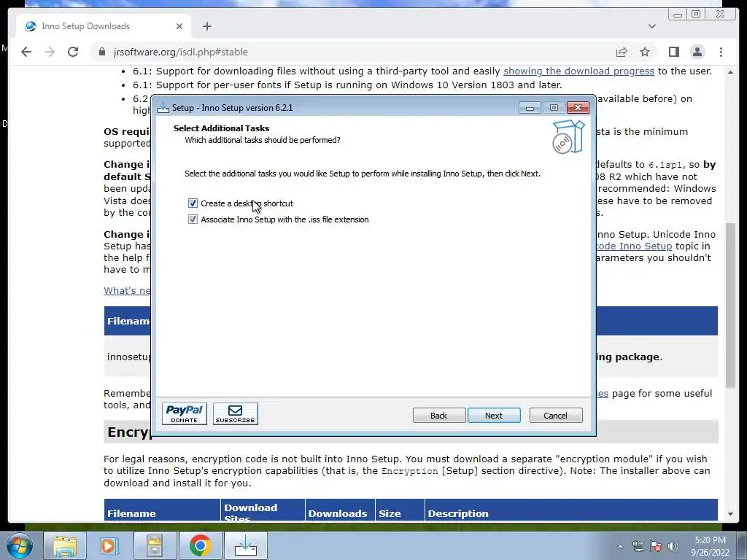
Task: Open Action Center flag in system tray
Action: pos(656,546)
